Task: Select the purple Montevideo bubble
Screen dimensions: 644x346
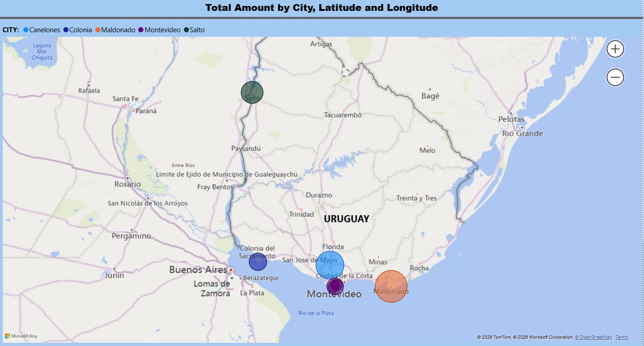Action: point(335,286)
